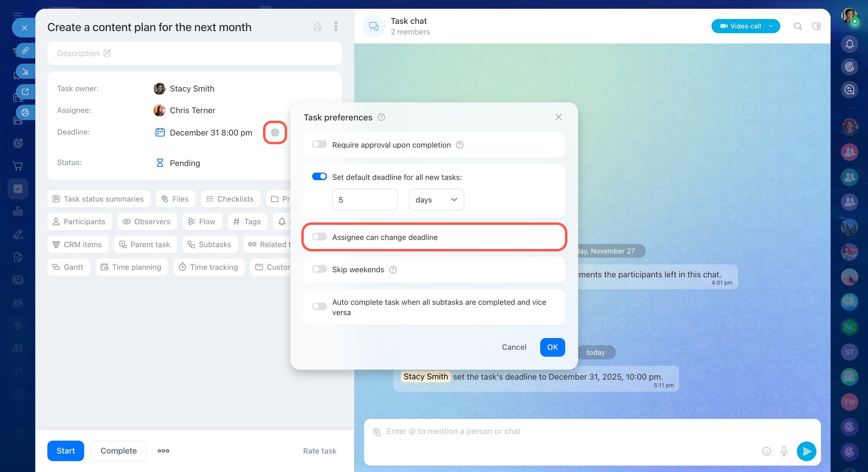Click the deadline settings gear icon
This screenshot has height=472, width=868.
click(275, 132)
